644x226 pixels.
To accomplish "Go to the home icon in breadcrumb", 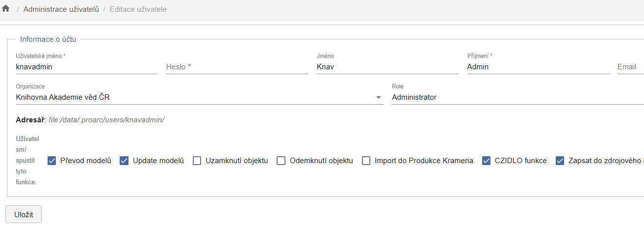I will tap(6, 9).
